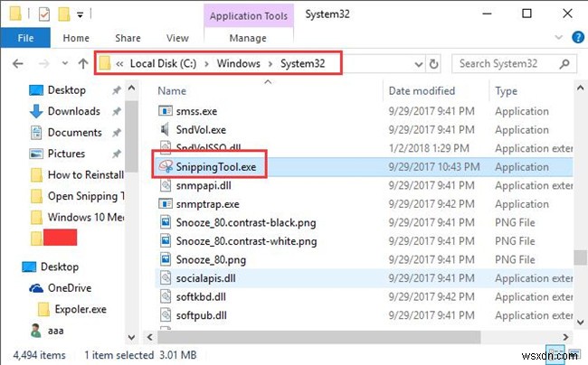Select the Application Tools contextual tab
Image resolution: width=588 pixels, height=365 pixels.
pos(249,16)
